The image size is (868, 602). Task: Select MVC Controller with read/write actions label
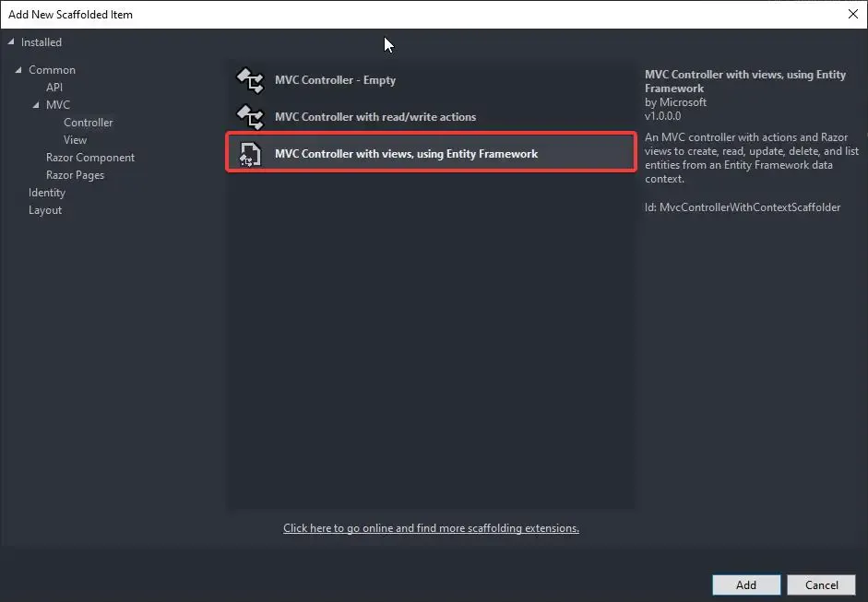point(375,117)
